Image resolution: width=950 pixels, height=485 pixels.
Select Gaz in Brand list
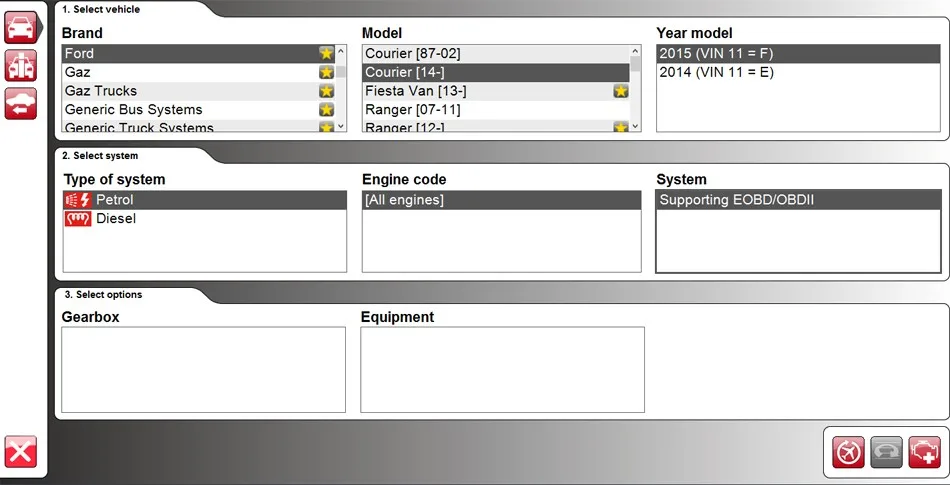pyautogui.click(x=198, y=72)
